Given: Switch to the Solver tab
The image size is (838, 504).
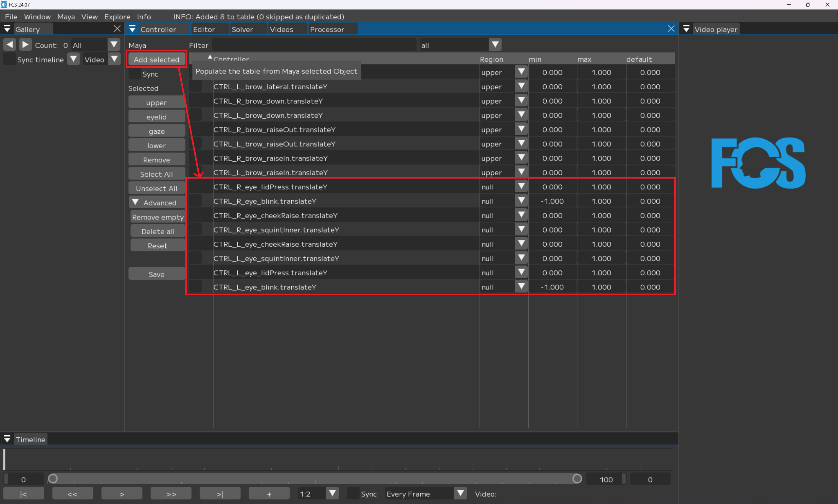Looking at the screenshot, I should (x=242, y=29).
